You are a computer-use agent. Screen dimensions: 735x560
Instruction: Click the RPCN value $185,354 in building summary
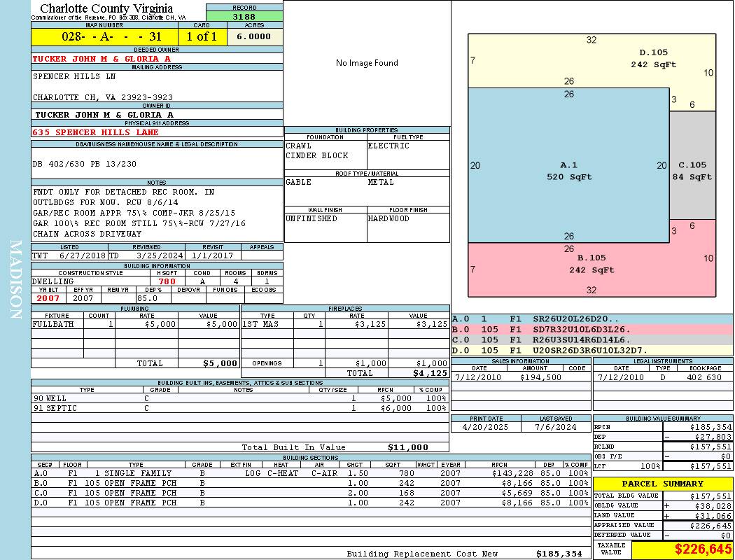tap(710, 428)
